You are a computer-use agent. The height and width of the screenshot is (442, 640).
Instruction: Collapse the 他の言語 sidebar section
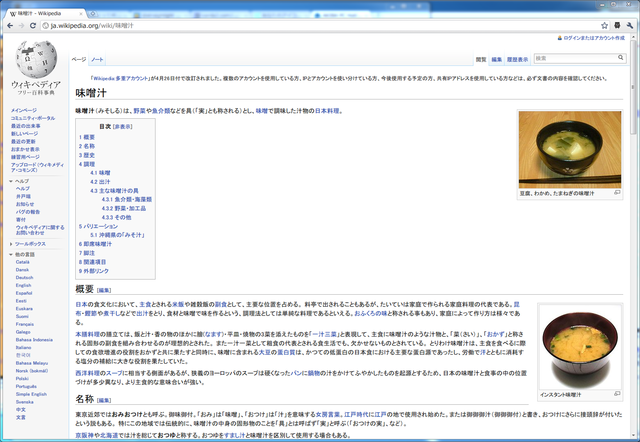coord(11,255)
